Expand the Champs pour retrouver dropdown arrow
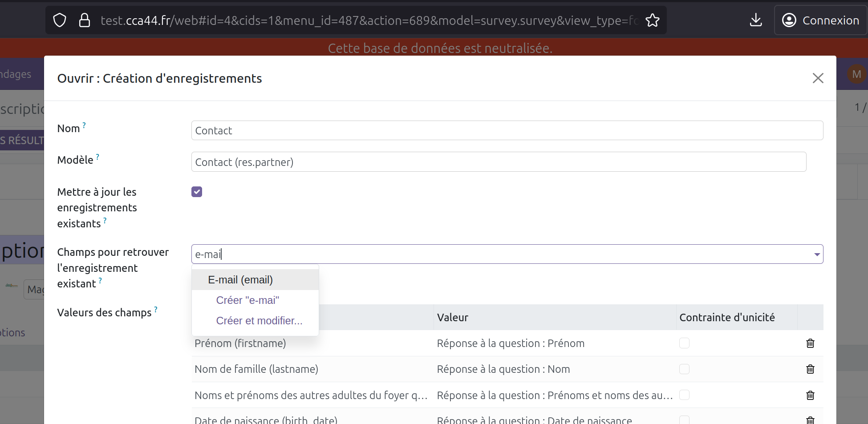Viewport: 868px width, 424px height. (817, 254)
